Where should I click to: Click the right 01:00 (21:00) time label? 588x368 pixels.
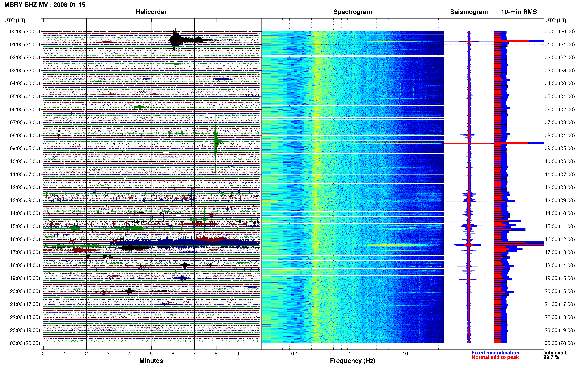click(560, 45)
